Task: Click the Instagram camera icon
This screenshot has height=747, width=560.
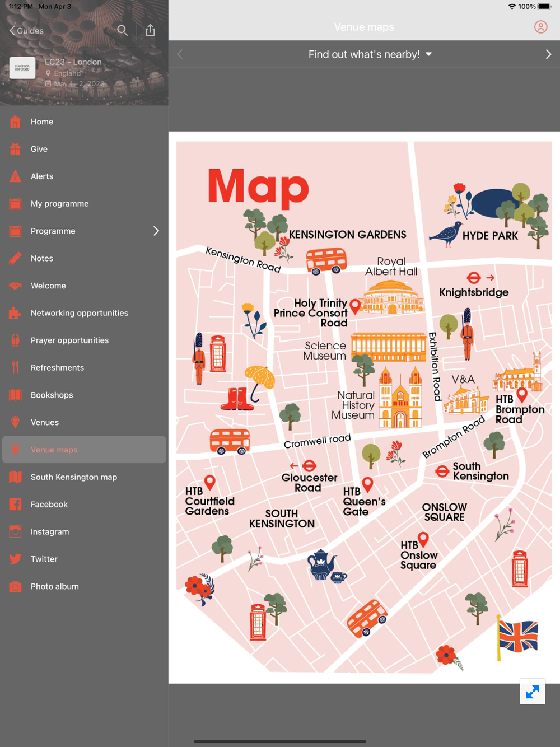Action: 15,531
